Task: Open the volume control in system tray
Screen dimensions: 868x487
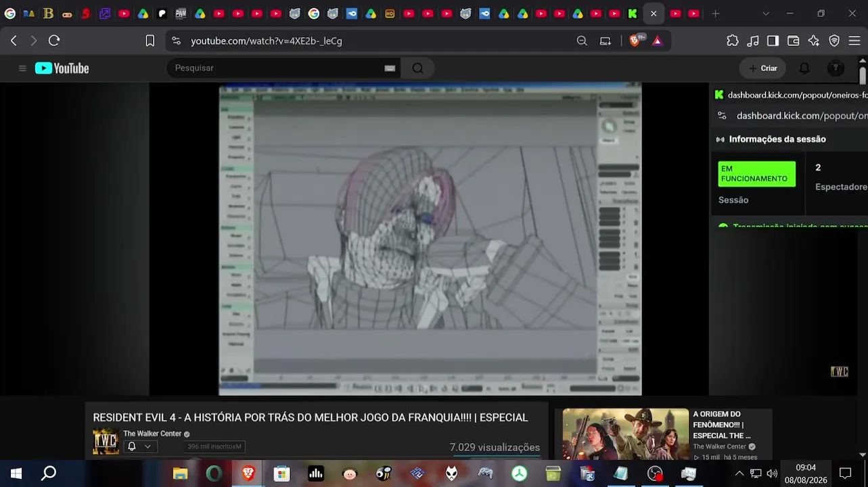Action: (x=772, y=473)
